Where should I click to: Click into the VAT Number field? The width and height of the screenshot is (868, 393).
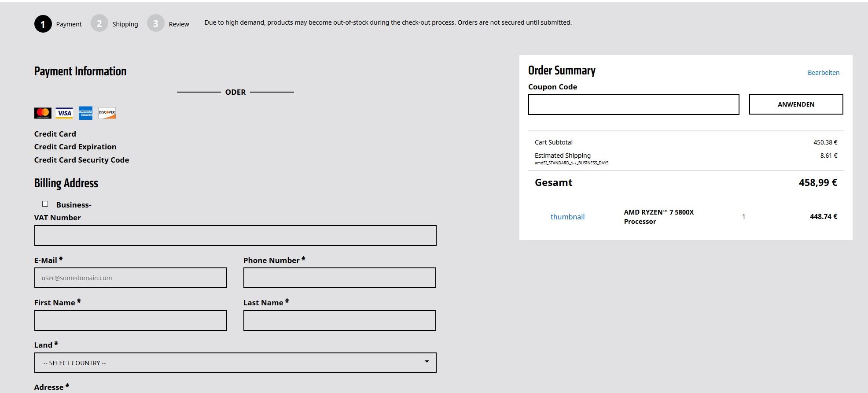235,235
